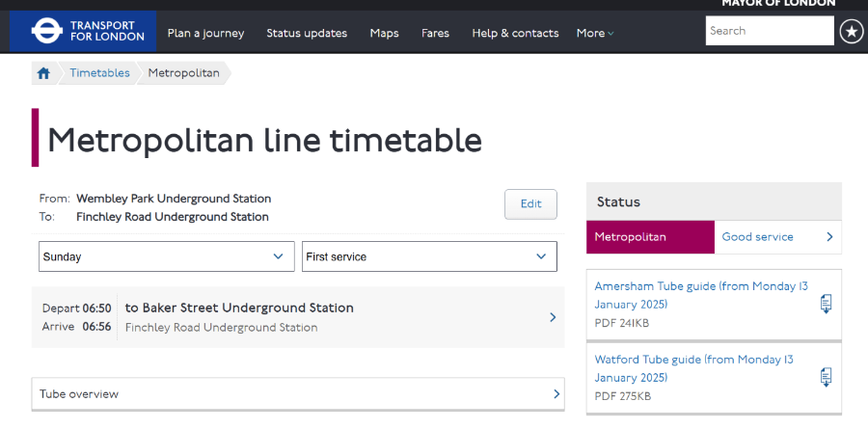Open the Timetables breadcrumb link
The width and height of the screenshot is (868, 429).
click(x=99, y=73)
